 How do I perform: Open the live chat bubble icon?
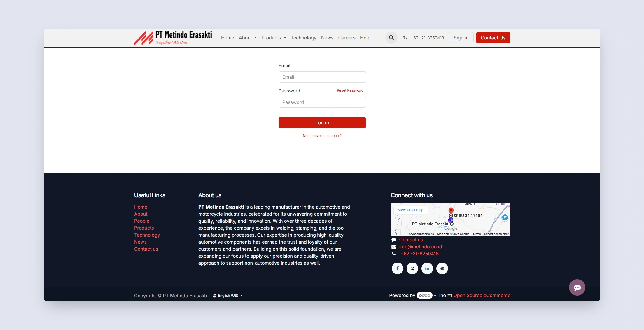577,287
